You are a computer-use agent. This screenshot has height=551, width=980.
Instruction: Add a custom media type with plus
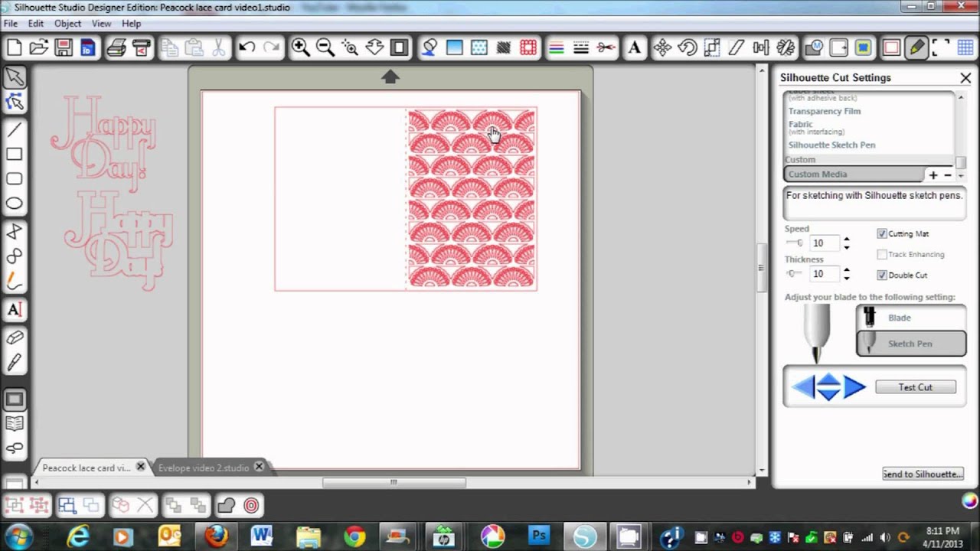pos(933,174)
